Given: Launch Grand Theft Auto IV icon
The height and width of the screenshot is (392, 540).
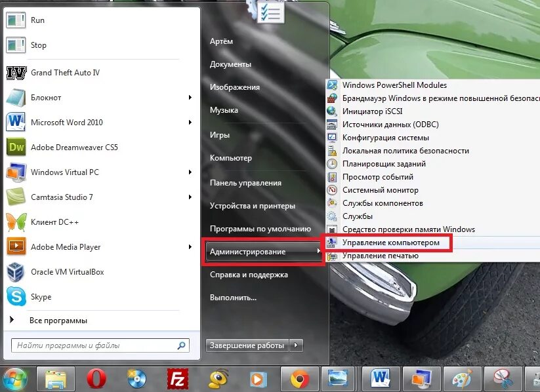Looking at the screenshot, I should tap(16, 73).
